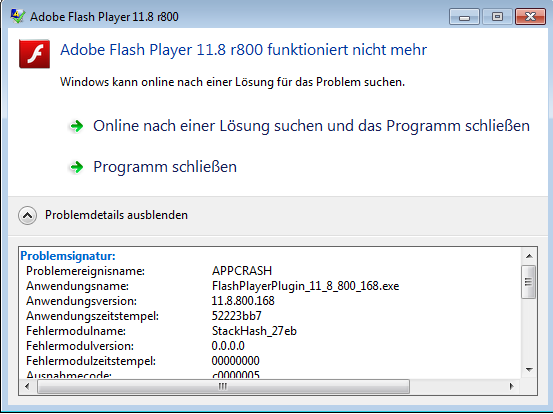Click the Problemereignisname label
The height and width of the screenshot is (414, 553).
tap(85, 271)
